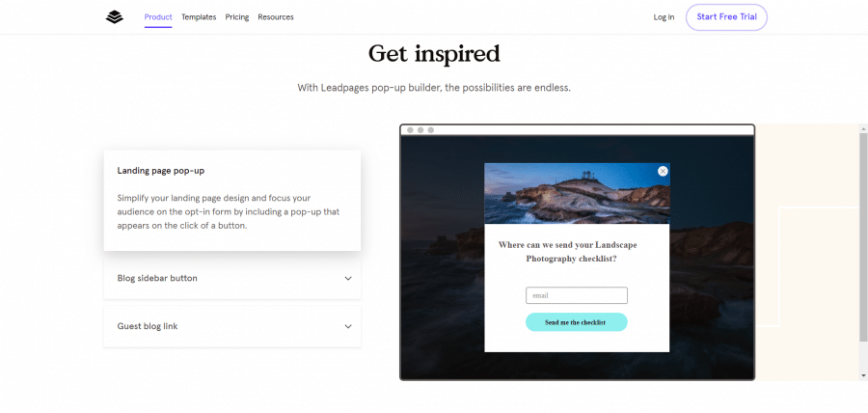Screen dimensions: 868x413
Task: Click the Log in link
Action: tap(664, 17)
